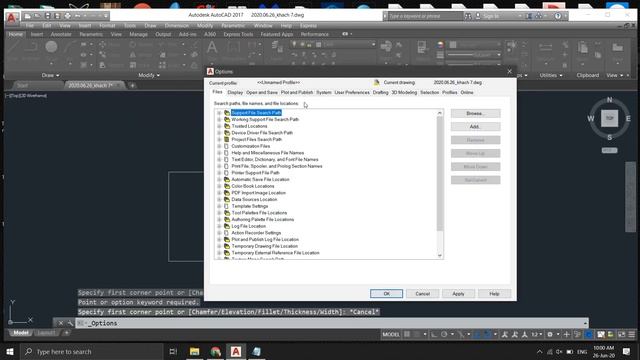Toggle Ortho mode in status bar
Image resolution: width=640 pixels, height=360 pixels.
click(434, 334)
